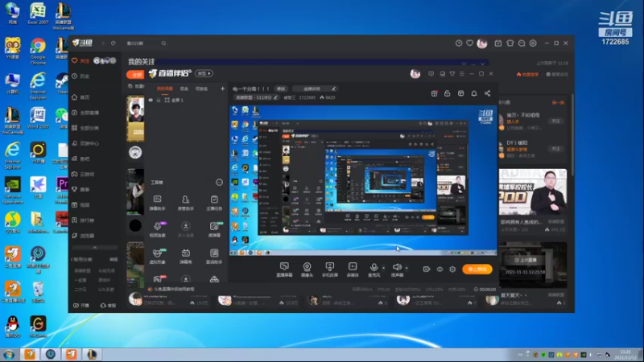Open Google Chrome from the desktop
Image resolution: width=644 pixels, height=362 pixels.
click(x=38, y=51)
